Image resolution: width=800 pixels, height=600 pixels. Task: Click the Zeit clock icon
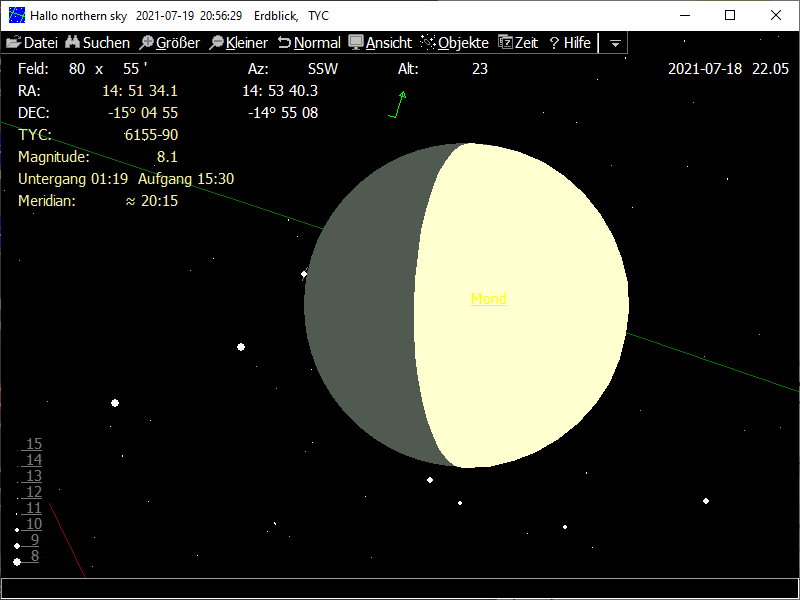tap(505, 43)
